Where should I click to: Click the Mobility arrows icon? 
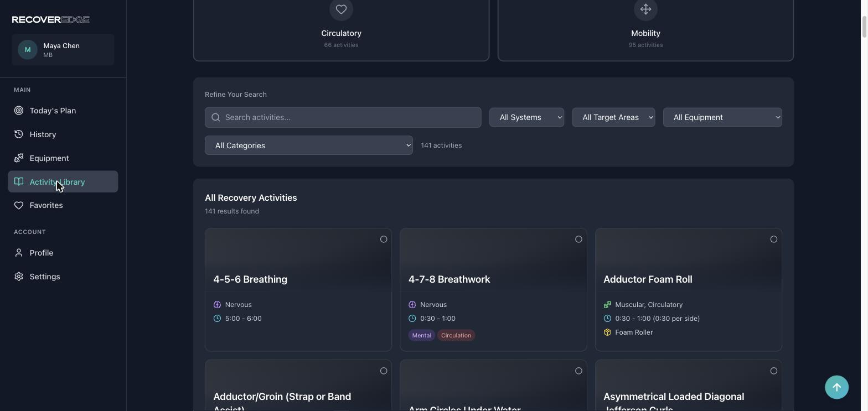(645, 9)
